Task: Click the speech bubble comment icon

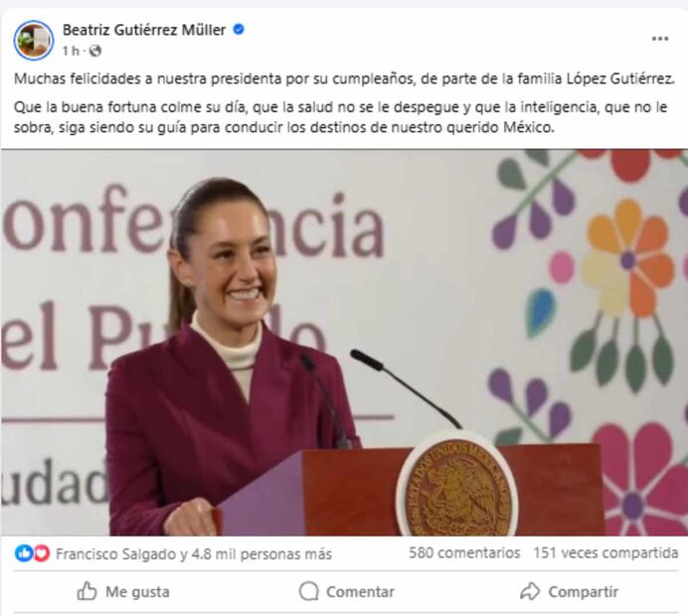Action: pyautogui.click(x=309, y=591)
